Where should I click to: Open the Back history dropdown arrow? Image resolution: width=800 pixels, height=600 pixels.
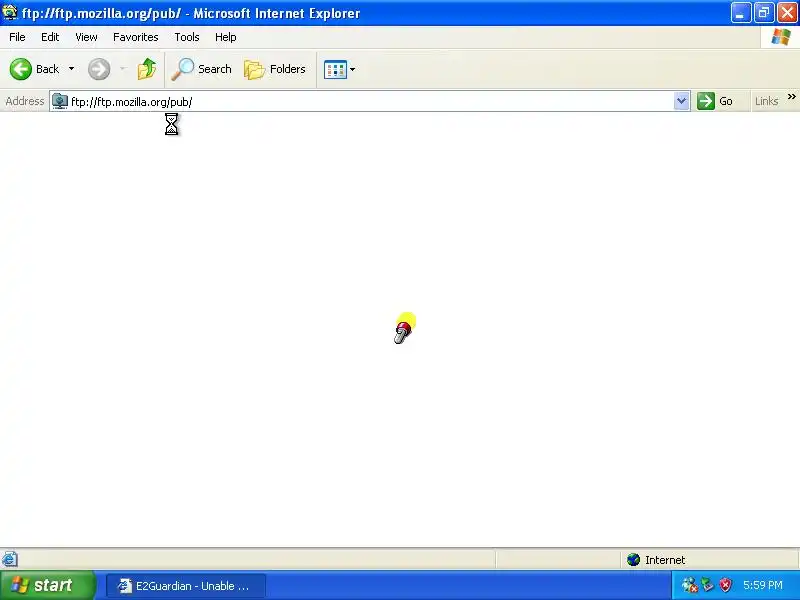(71, 69)
